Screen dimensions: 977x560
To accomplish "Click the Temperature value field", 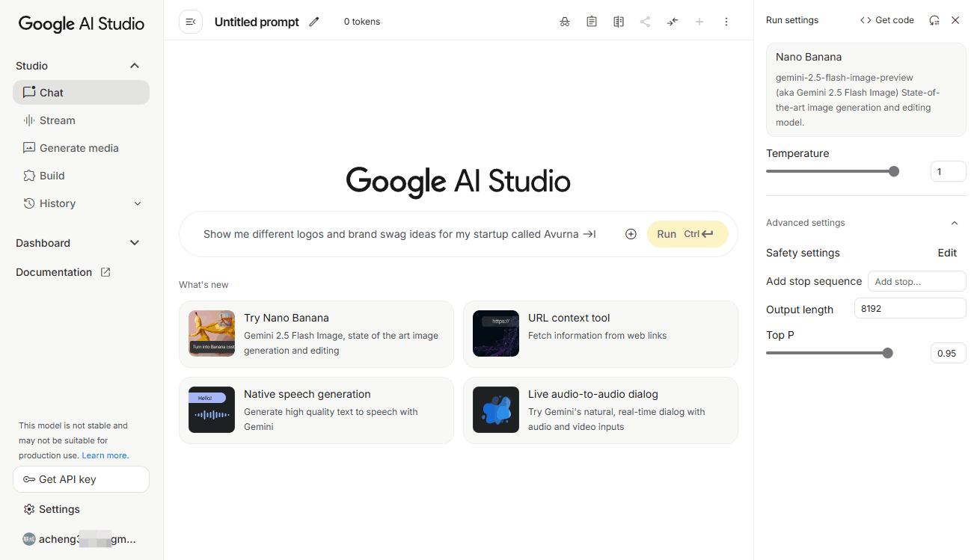I will point(948,172).
